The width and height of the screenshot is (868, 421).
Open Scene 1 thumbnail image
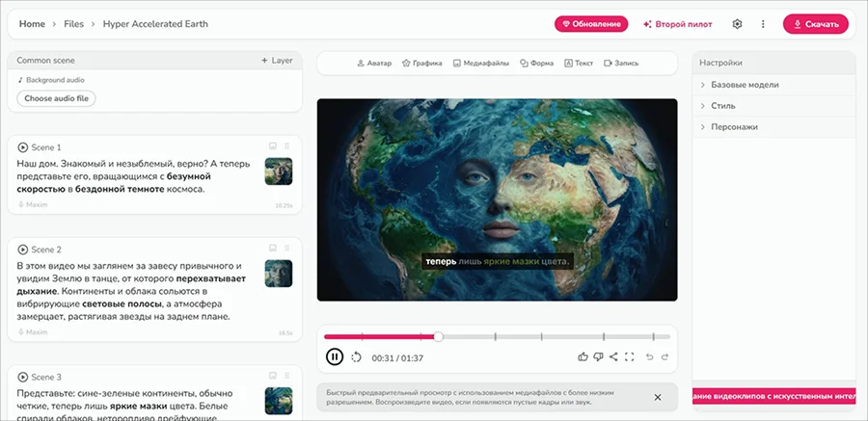279,171
